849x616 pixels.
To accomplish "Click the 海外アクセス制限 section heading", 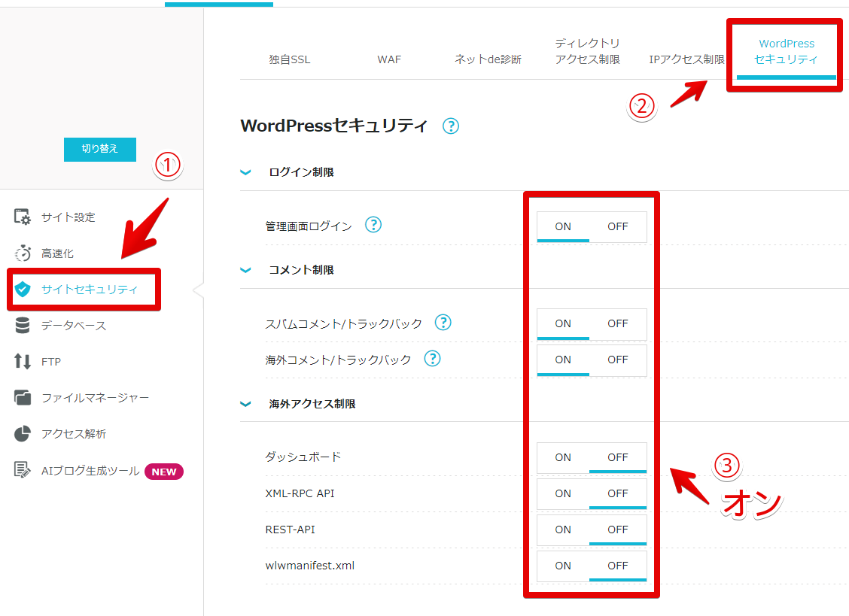I will [312, 405].
